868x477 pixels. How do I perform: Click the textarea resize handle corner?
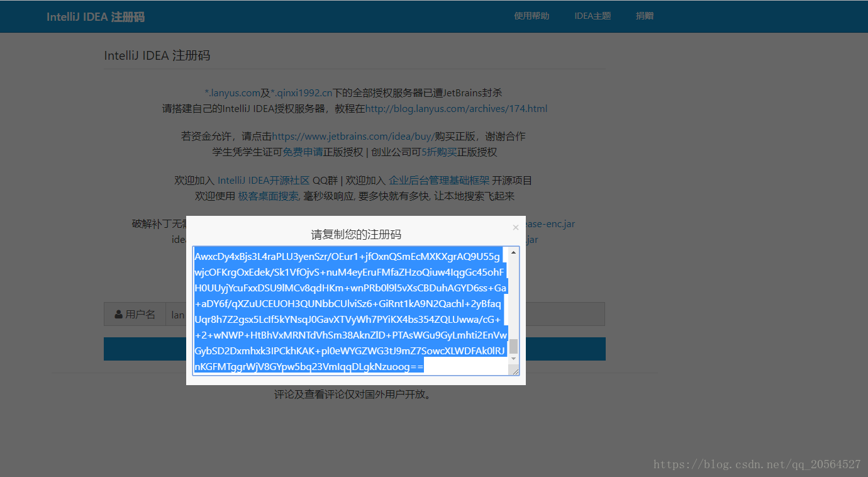pyautogui.click(x=516, y=371)
